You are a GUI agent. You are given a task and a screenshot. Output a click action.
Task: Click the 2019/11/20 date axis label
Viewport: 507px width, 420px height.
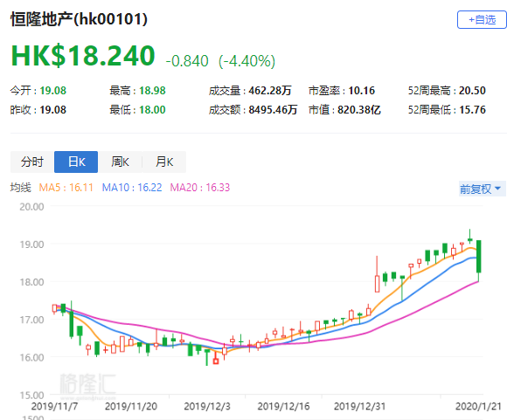[131, 406]
